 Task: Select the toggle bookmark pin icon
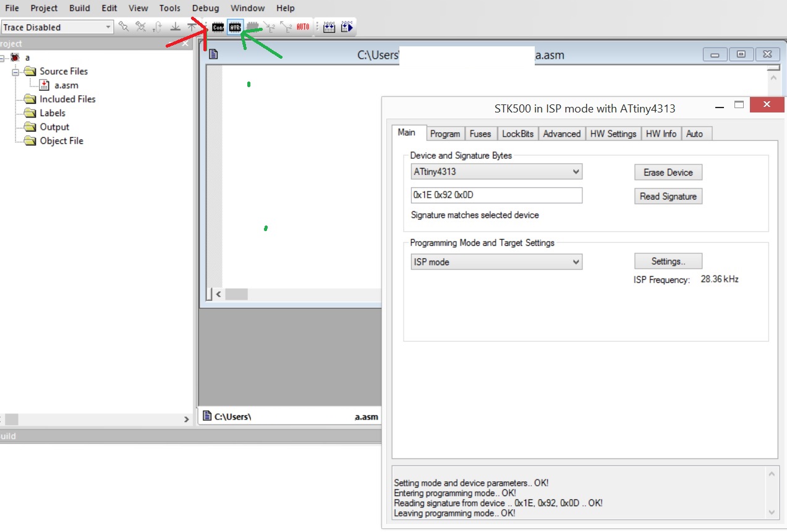click(124, 27)
